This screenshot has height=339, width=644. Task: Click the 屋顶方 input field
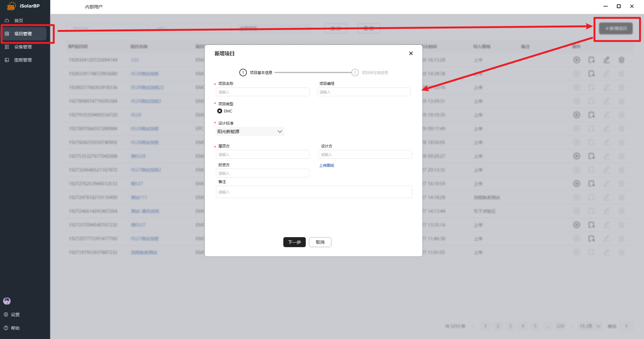[262, 154]
